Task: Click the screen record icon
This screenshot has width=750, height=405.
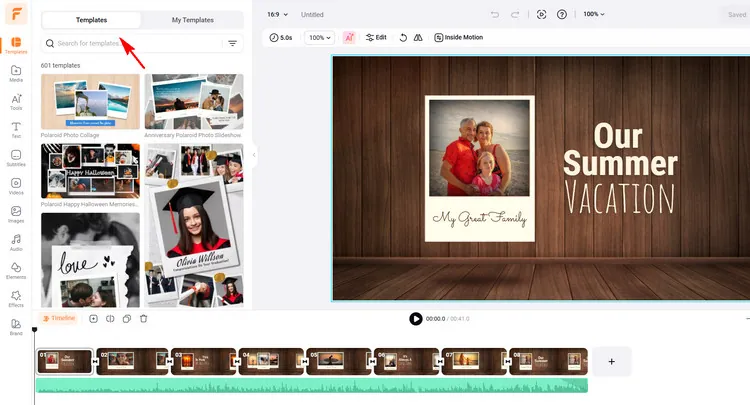Action: [541, 14]
